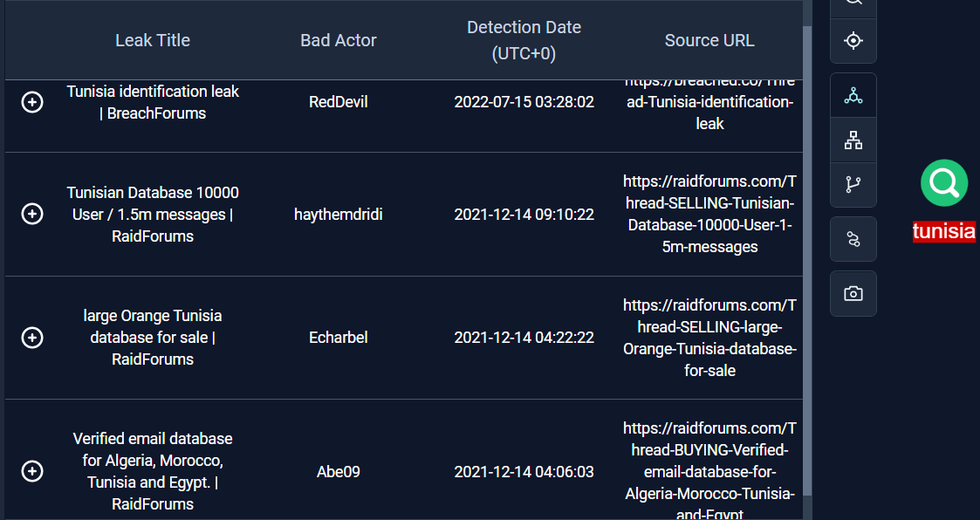Click the center/locate target icon
Screen dimensions: 980x520
click(853, 41)
